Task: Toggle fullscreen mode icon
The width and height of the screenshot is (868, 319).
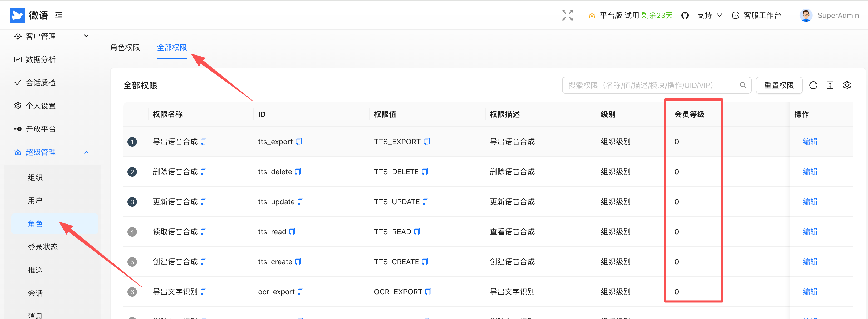Action: point(568,15)
